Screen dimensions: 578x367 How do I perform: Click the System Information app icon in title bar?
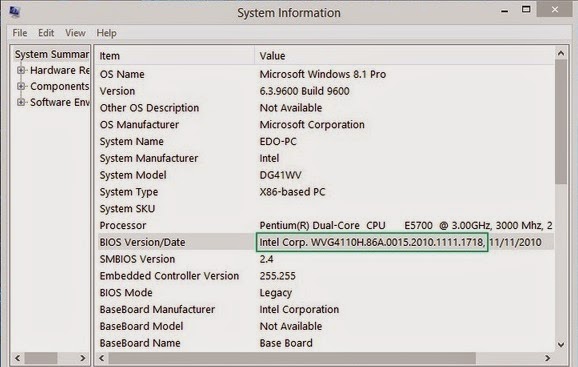pos(14,12)
